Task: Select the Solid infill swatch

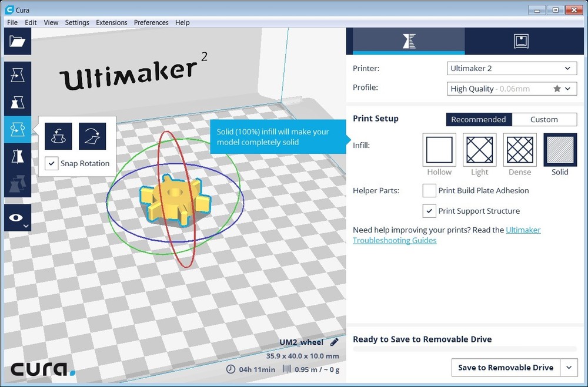Action: (x=559, y=150)
